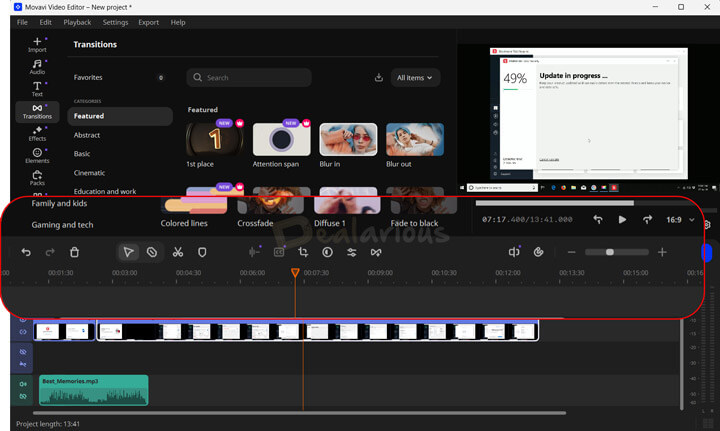Click the download transitions icon beside All items

point(379,77)
